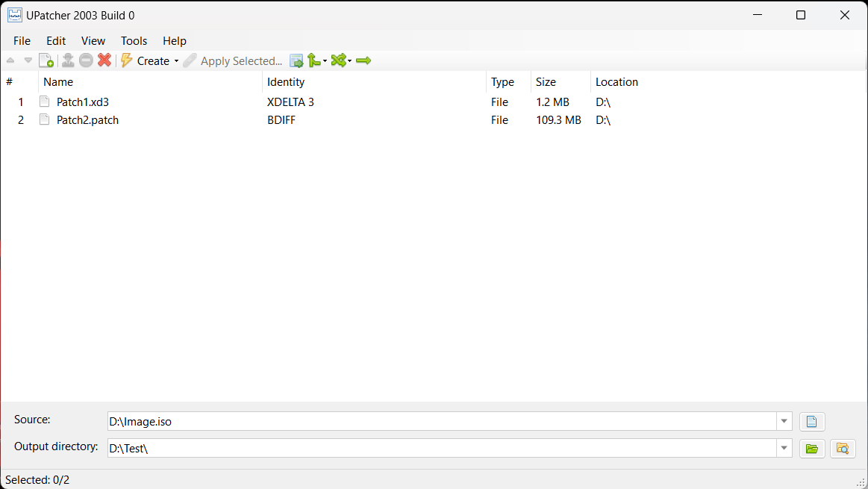Viewport: 868px width, 489px height.
Task: Delete all patches using the red X icon
Action: pyautogui.click(x=104, y=60)
